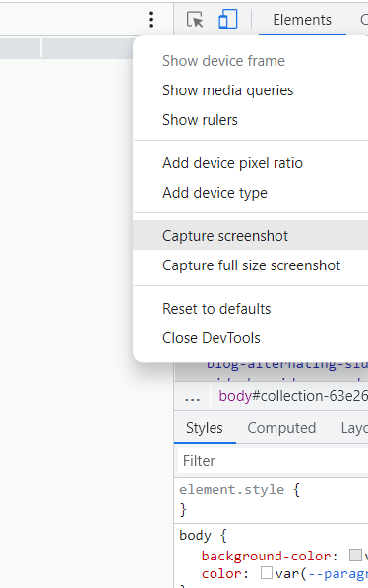This screenshot has width=368, height=588.
Task: Click Capture screenshot menu entry
Action: point(225,236)
